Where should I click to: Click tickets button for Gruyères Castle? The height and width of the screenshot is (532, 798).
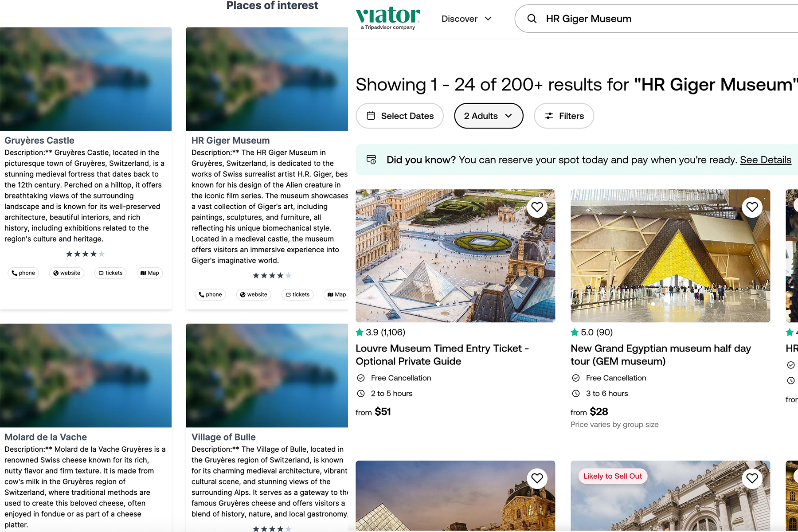click(110, 273)
